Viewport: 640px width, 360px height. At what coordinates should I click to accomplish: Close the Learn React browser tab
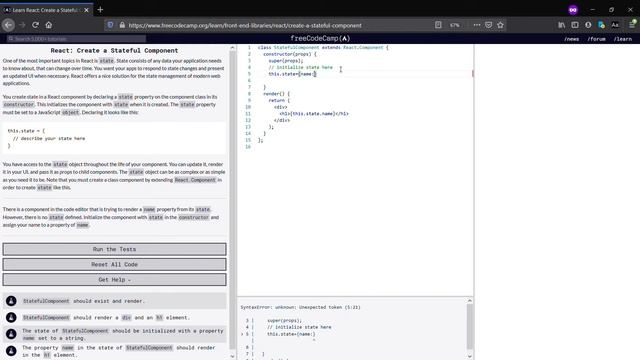pos(86,10)
